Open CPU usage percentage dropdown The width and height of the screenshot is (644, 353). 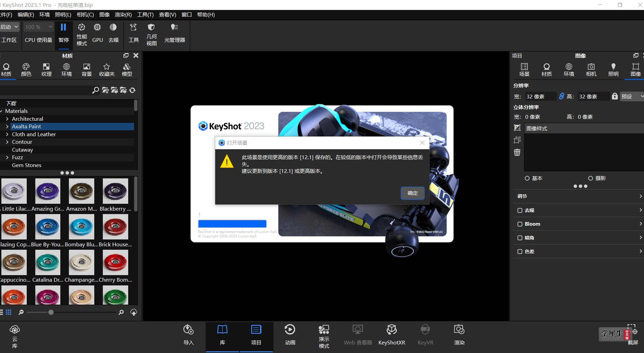(x=38, y=27)
